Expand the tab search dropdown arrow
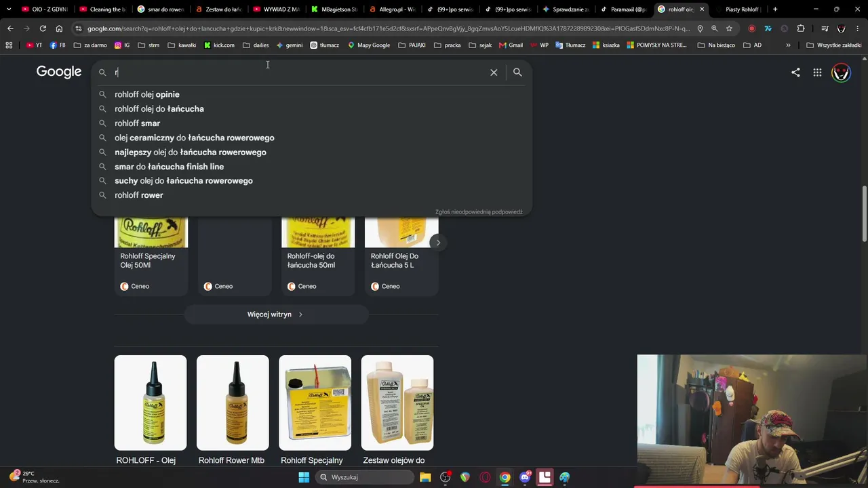 pyautogui.click(x=9, y=9)
